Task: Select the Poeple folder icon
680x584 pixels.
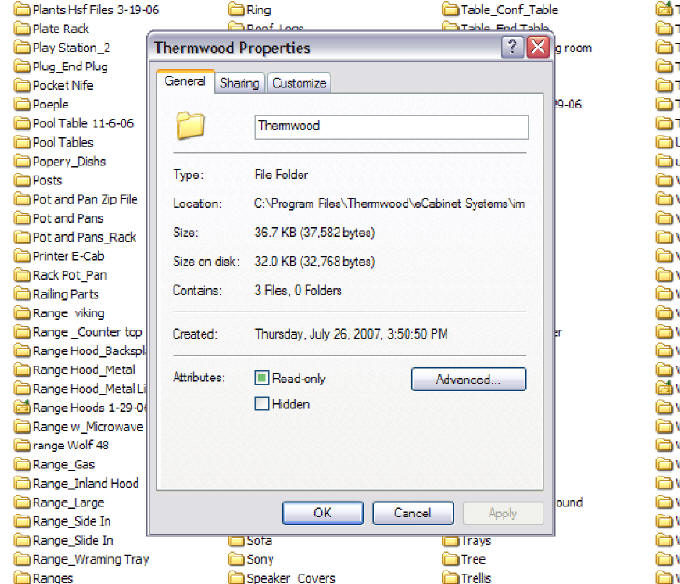Action: [x=22, y=104]
